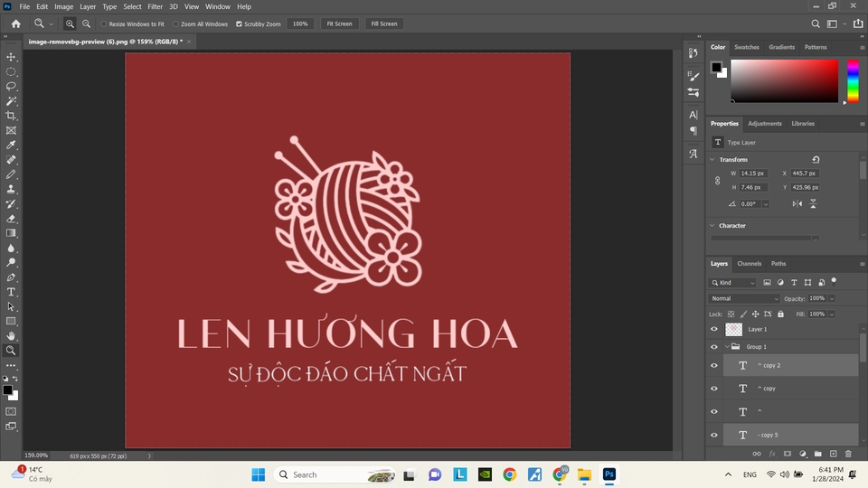This screenshot has height=488, width=868.
Task: Select the Hand tool
Action: coord(11,336)
